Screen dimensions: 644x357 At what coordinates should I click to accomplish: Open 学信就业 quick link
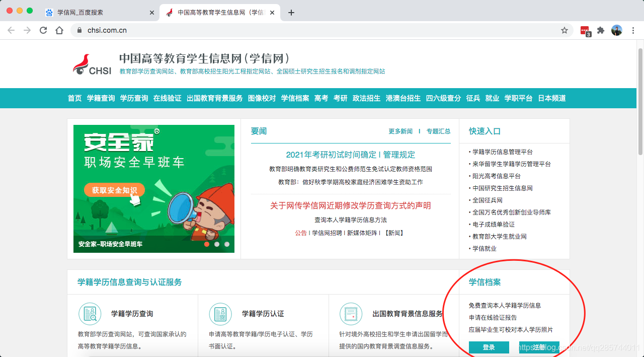485,249
